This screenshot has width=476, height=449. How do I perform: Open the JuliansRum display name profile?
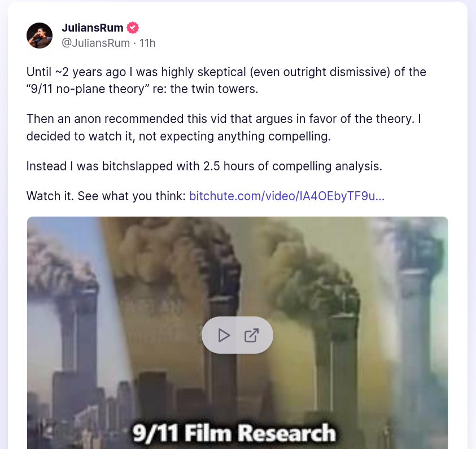(92, 28)
